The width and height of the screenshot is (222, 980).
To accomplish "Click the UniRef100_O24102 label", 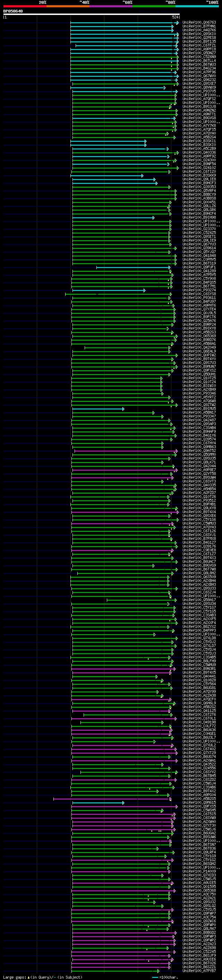I will click(199, 168).
